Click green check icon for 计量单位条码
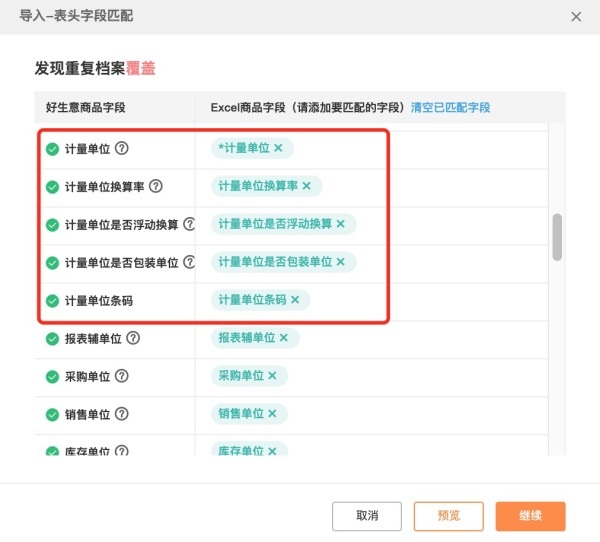Screen dimensions: 600x542 click(x=52, y=300)
